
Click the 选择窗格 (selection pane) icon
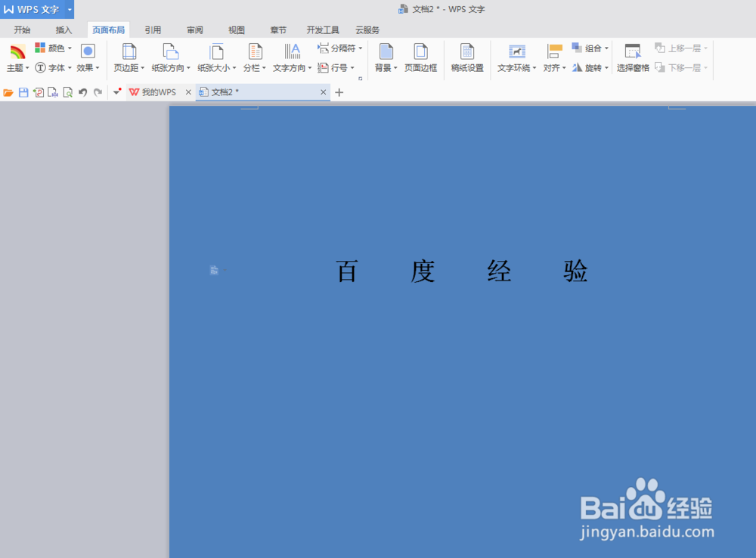[x=632, y=57]
